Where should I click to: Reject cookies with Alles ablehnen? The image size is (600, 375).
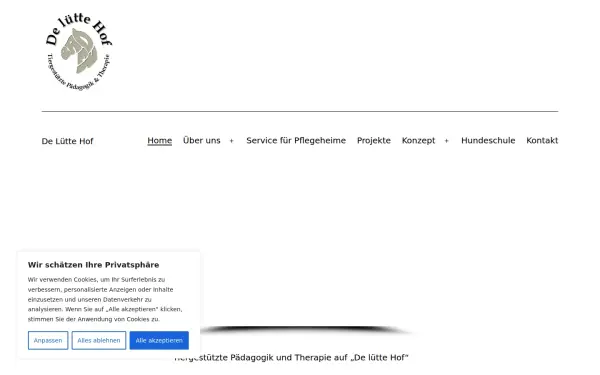tap(99, 340)
